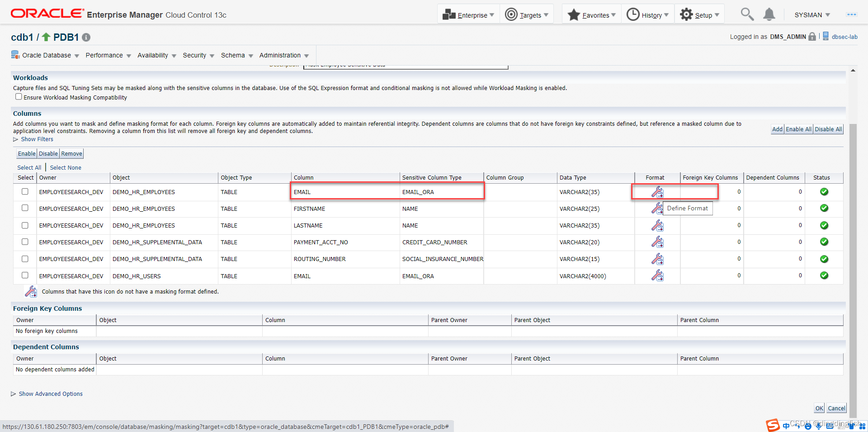Click the Select All link
This screenshot has height=432, width=868.
[29, 167]
